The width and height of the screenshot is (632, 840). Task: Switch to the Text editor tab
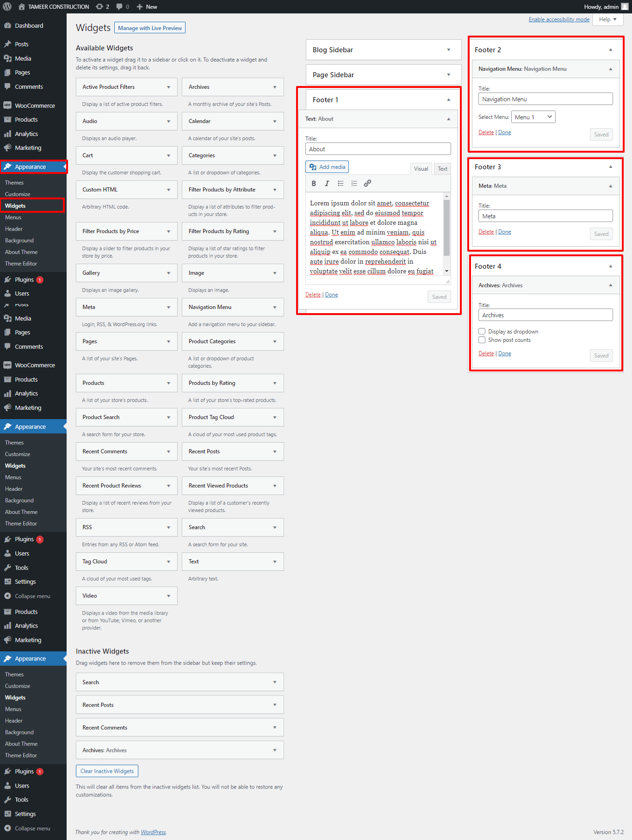(x=442, y=169)
